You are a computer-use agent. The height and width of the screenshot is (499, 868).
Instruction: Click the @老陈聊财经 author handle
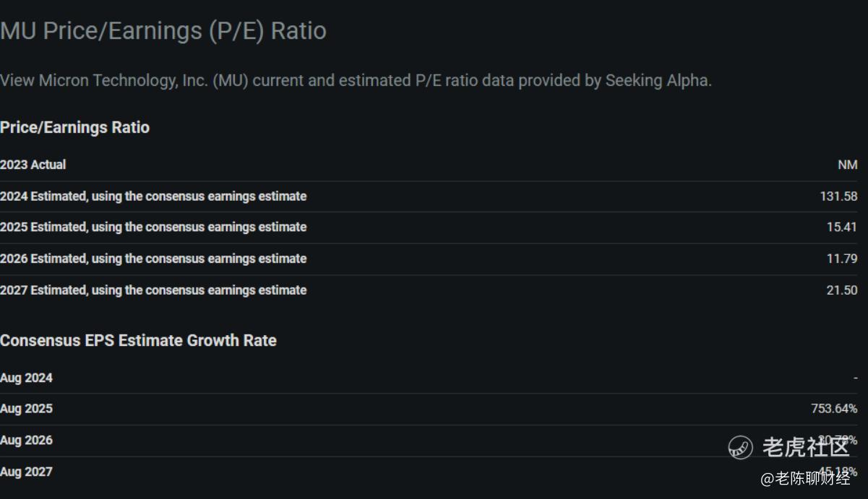[x=804, y=478]
